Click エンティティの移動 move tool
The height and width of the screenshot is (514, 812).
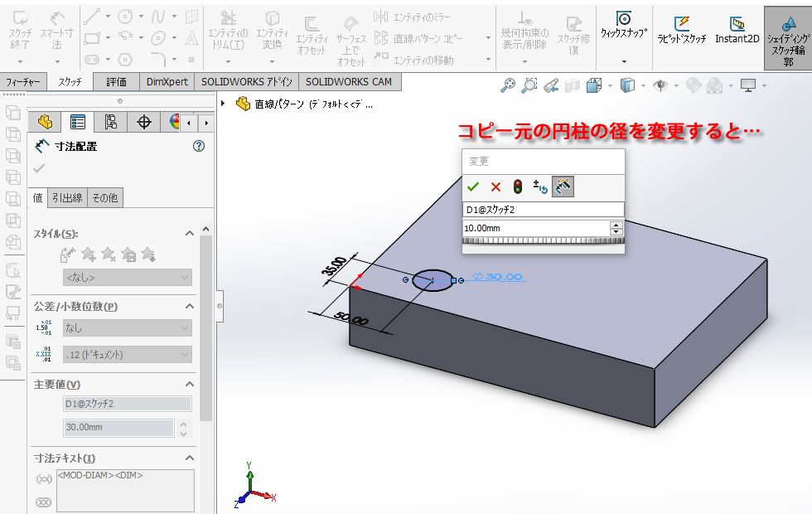[413, 60]
